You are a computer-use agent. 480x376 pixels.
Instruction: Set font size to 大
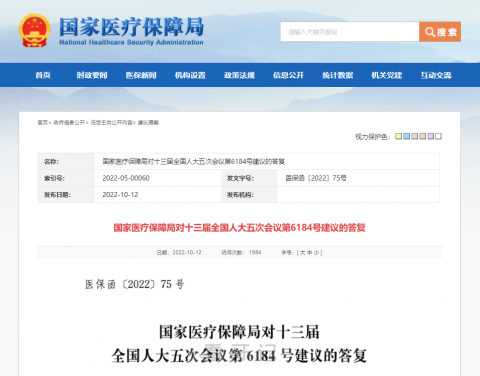pyautogui.click(x=302, y=253)
